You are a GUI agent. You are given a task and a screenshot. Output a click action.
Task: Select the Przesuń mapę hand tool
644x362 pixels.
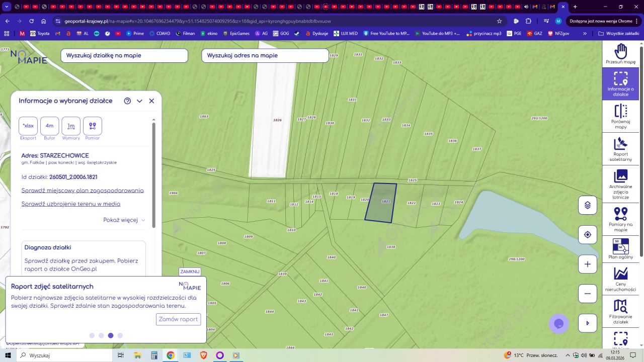[x=620, y=54]
